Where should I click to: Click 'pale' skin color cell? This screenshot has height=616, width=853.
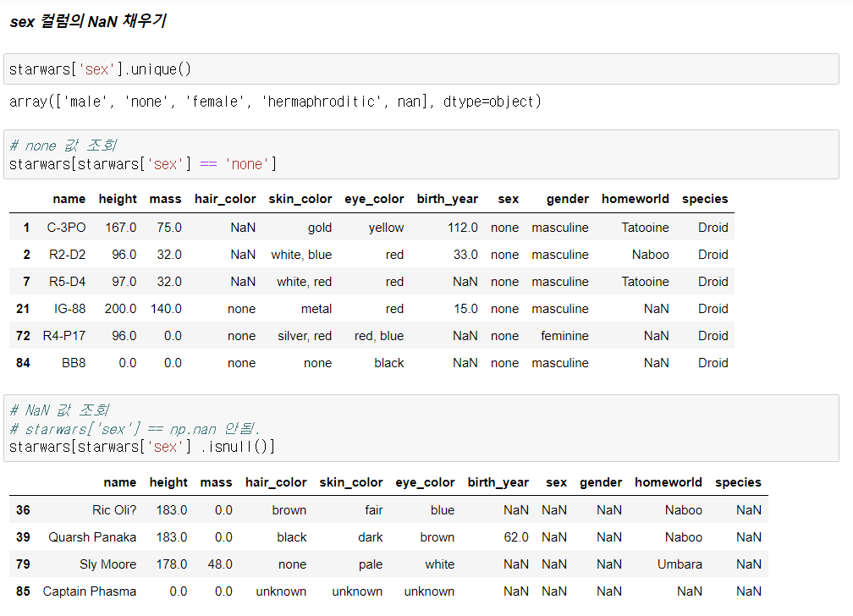(371, 564)
